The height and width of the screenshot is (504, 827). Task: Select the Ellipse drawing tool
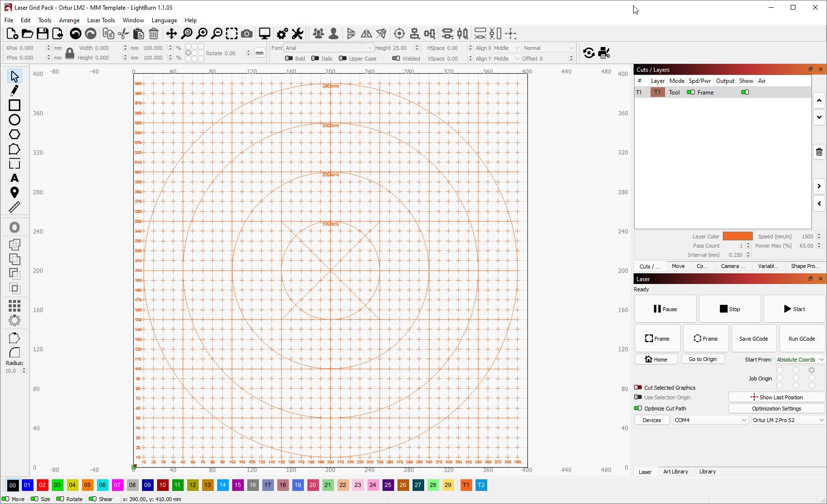click(x=15, y=120)
